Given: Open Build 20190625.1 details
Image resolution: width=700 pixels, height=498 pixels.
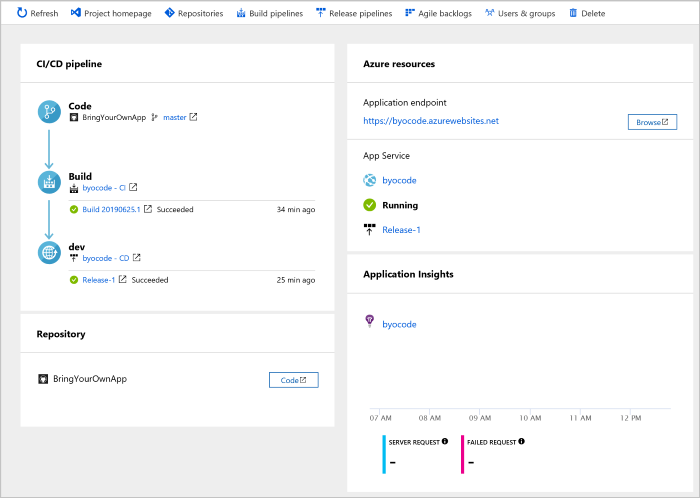Looking at the screenshot, I should point(111,210).
